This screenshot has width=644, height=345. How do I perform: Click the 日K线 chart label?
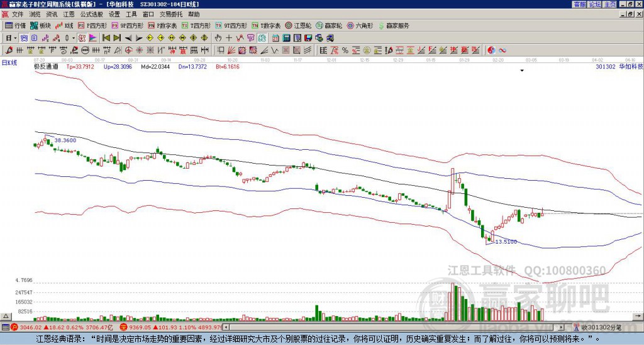coord(9,63)
